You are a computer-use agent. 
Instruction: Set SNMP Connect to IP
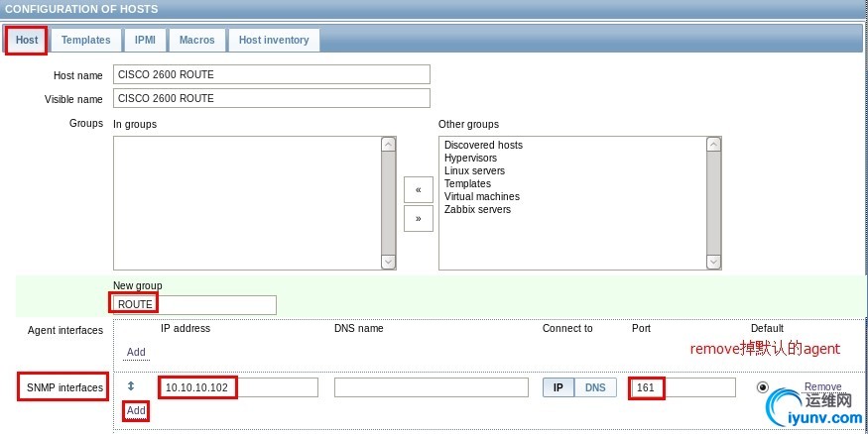click(558, 387)
